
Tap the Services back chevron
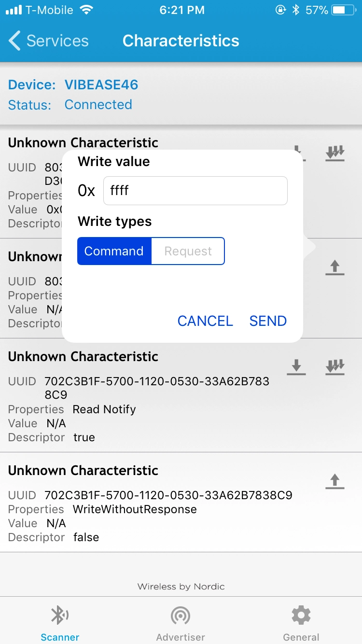tap(14, 41)
